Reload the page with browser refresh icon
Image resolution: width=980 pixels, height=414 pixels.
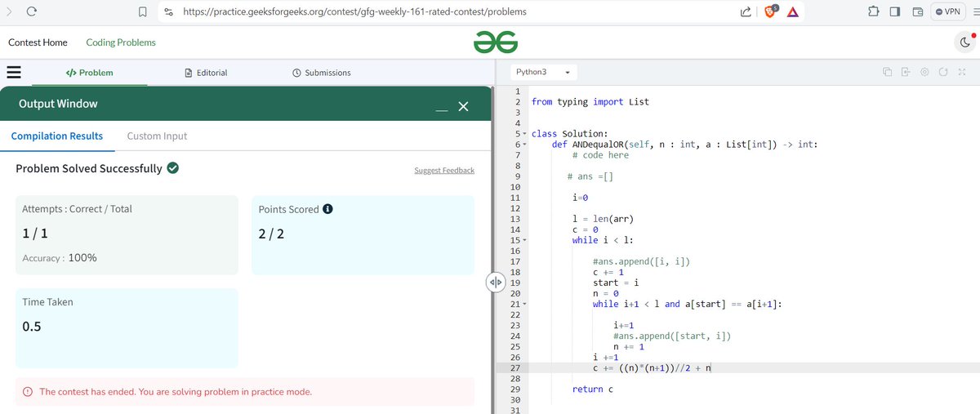[32, 12]
